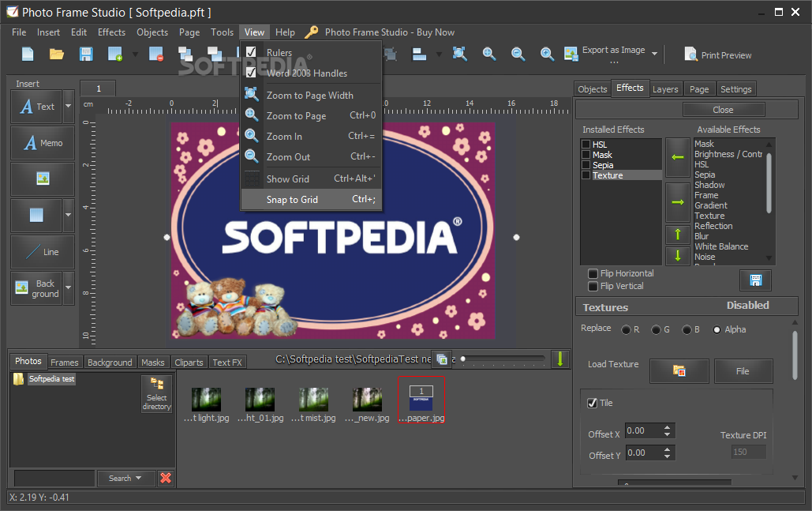Save the project with the floppy icon
Screen dimensions: 812x511
86,54
